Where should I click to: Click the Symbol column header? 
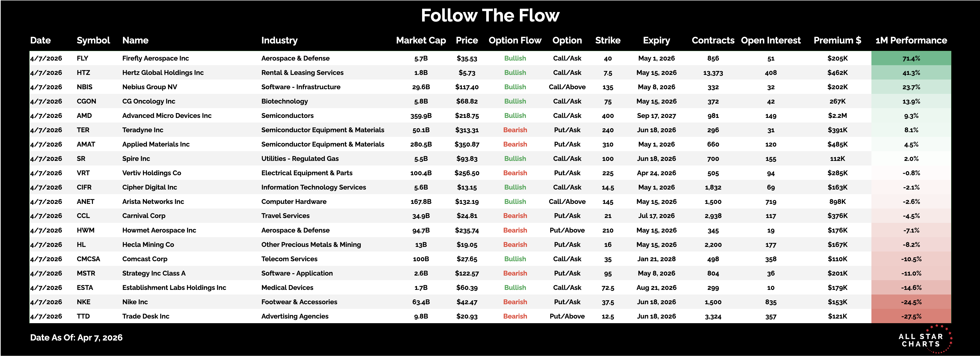click(x=93, y=40)
